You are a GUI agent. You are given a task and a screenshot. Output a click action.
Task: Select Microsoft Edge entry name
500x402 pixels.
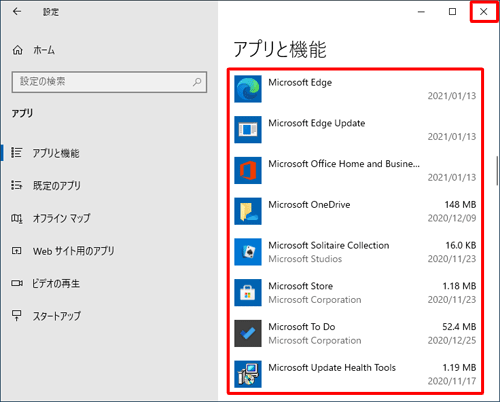[300, 82]
